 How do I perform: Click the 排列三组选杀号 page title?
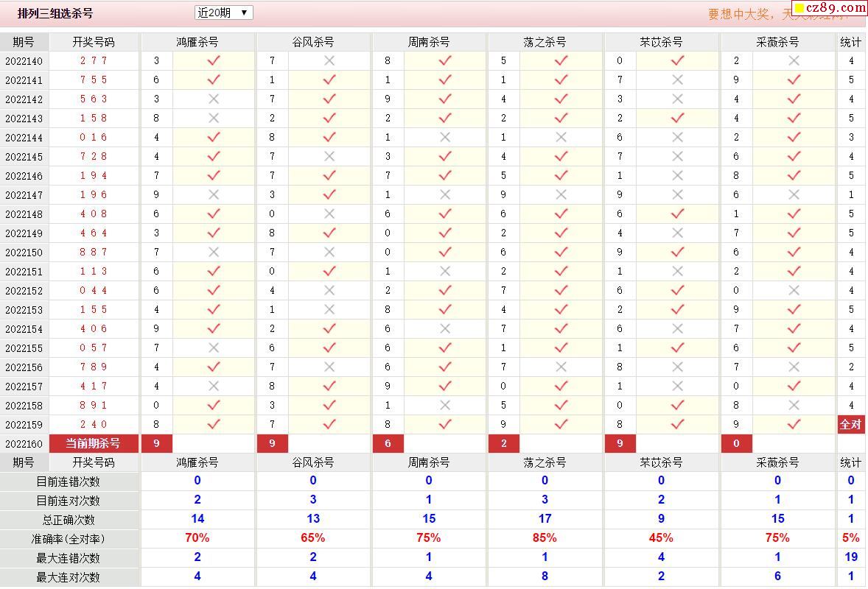click(55, 13)
